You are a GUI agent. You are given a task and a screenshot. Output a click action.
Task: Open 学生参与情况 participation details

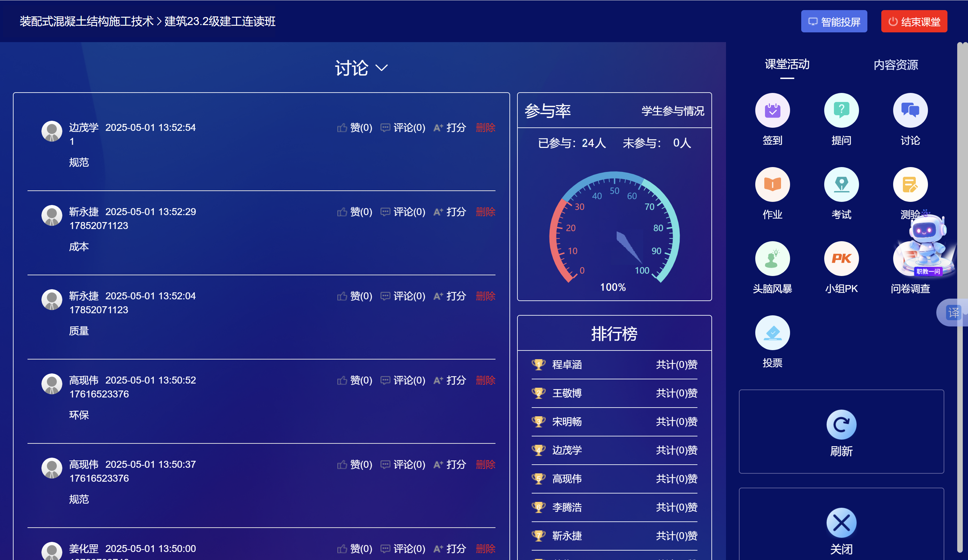coord(673,111)
